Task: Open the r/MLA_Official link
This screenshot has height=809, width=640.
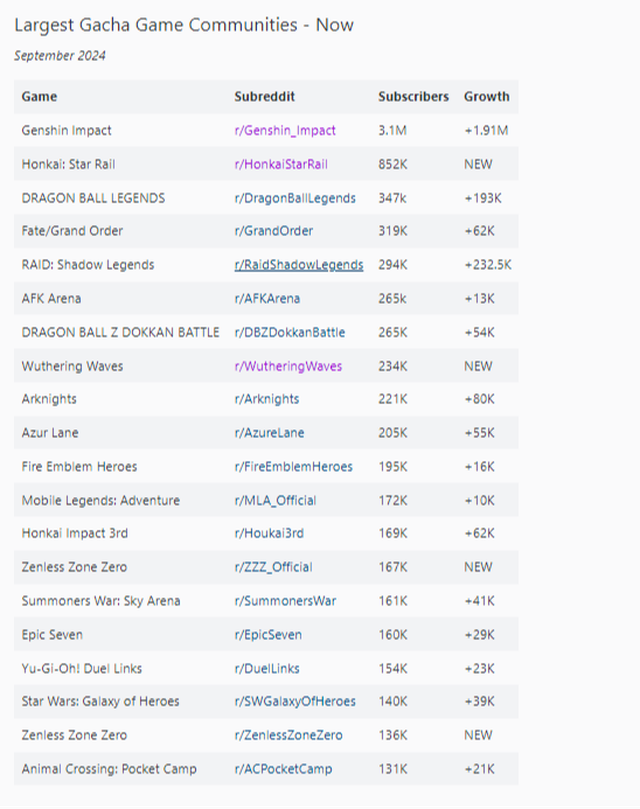Action: pyautogui.click(x=275, y=500)
